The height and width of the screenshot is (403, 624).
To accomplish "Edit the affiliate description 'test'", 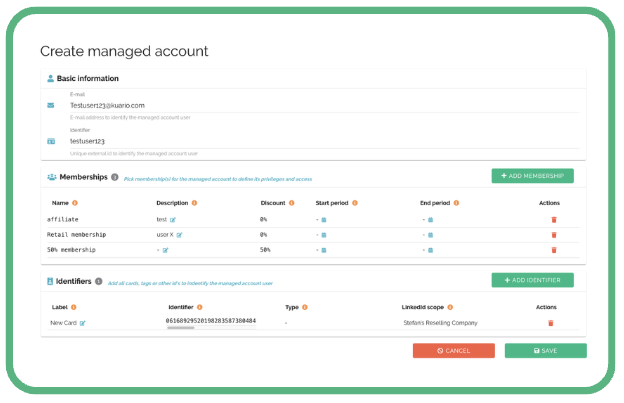I will [174, 219].
